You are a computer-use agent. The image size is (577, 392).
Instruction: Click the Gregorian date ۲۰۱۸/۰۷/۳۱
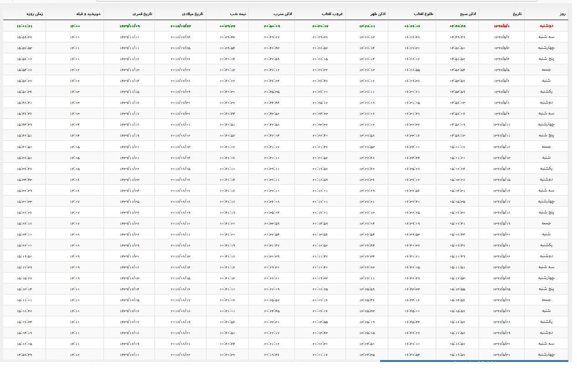tap(180, 113)
